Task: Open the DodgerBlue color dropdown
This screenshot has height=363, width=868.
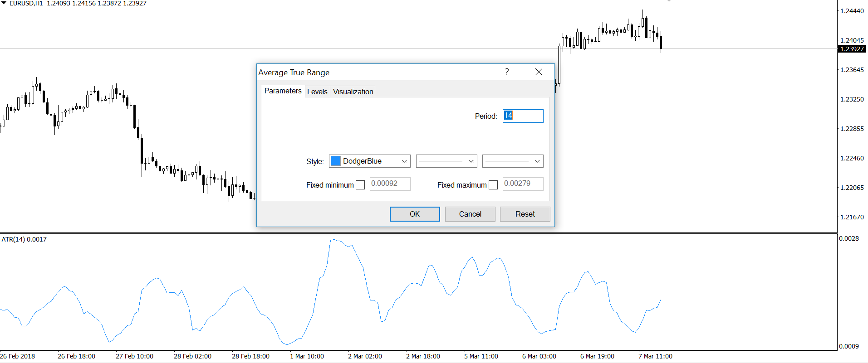Action: (404, 161)
